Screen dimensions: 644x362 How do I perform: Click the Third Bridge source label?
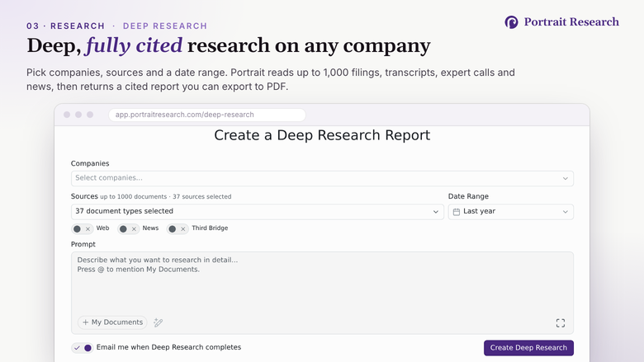click(x=210, y=228)
